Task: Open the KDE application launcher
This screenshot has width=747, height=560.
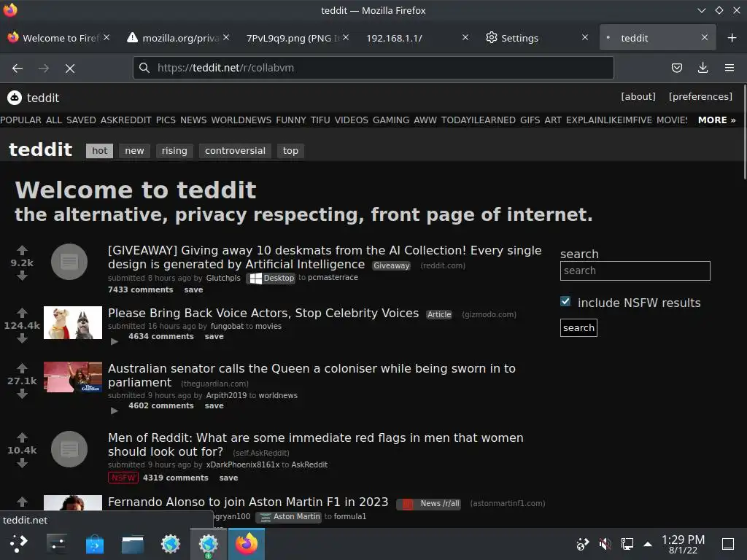Action: click(x=18, y=543)
